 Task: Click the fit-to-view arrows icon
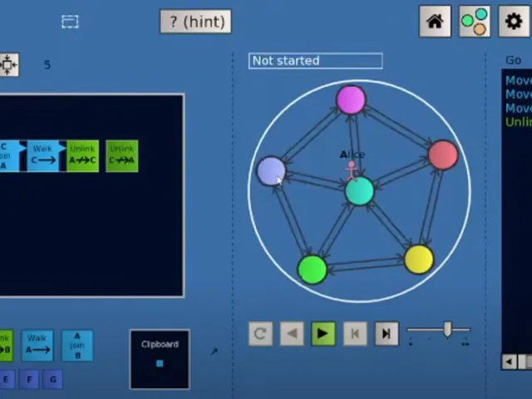pos(8,65)
